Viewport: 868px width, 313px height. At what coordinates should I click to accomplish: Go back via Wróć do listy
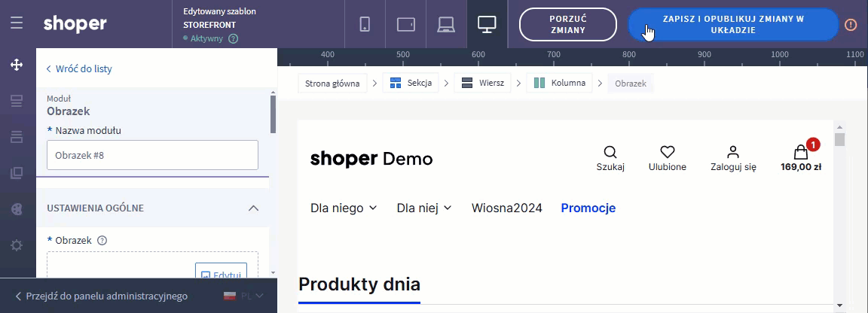[79, 69]
